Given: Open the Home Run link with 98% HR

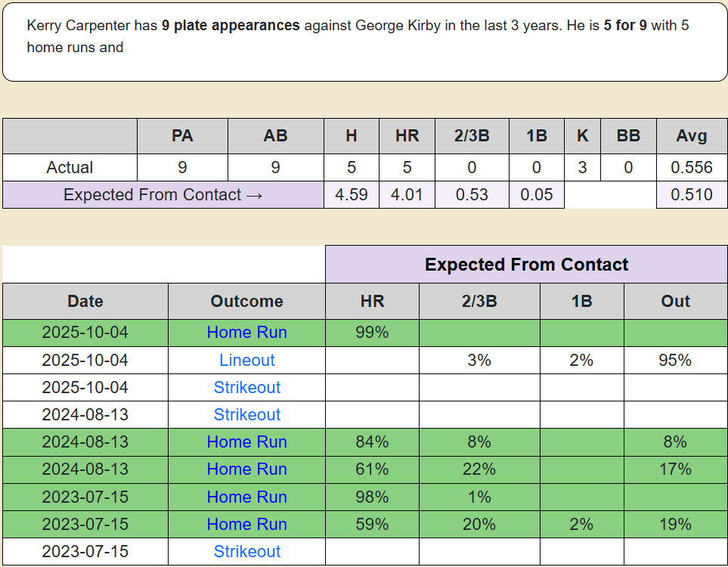Looking at the screenshot, I should [246, 497].
